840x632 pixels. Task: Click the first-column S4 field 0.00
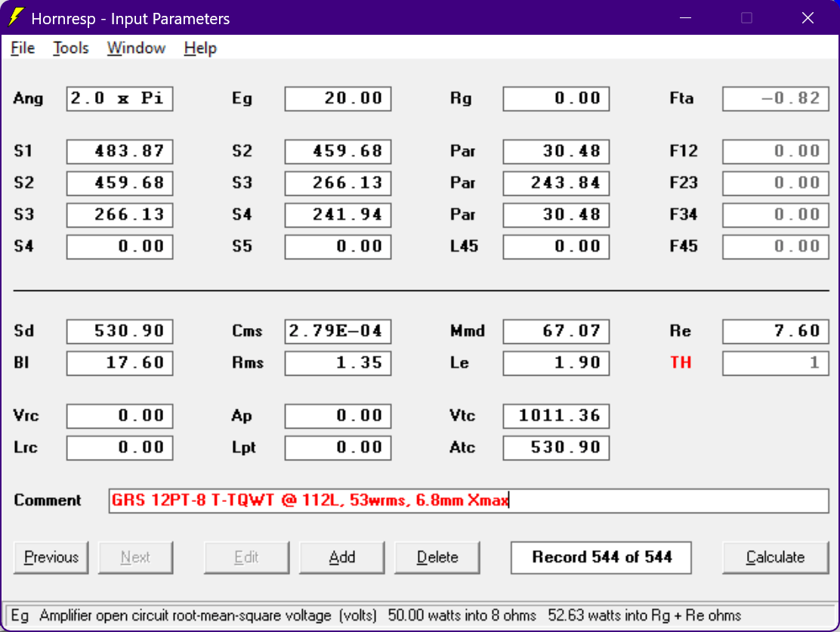119,246
